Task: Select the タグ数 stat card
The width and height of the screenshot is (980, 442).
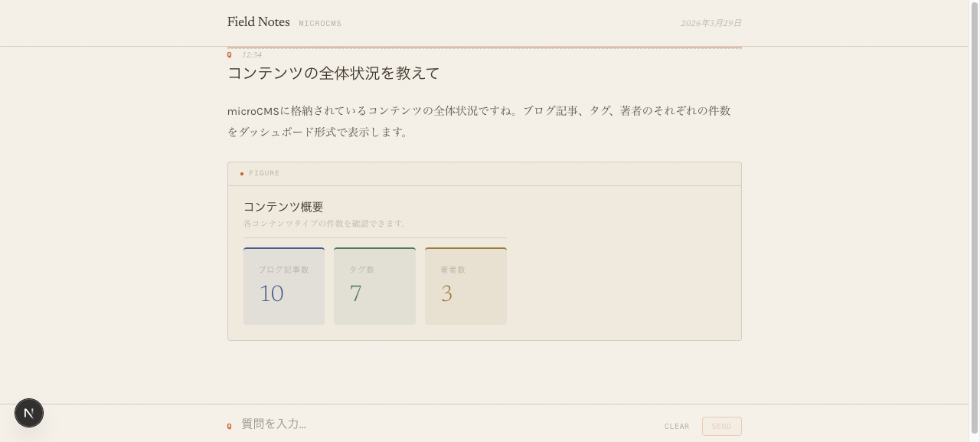Action: (x=374, y=286)
